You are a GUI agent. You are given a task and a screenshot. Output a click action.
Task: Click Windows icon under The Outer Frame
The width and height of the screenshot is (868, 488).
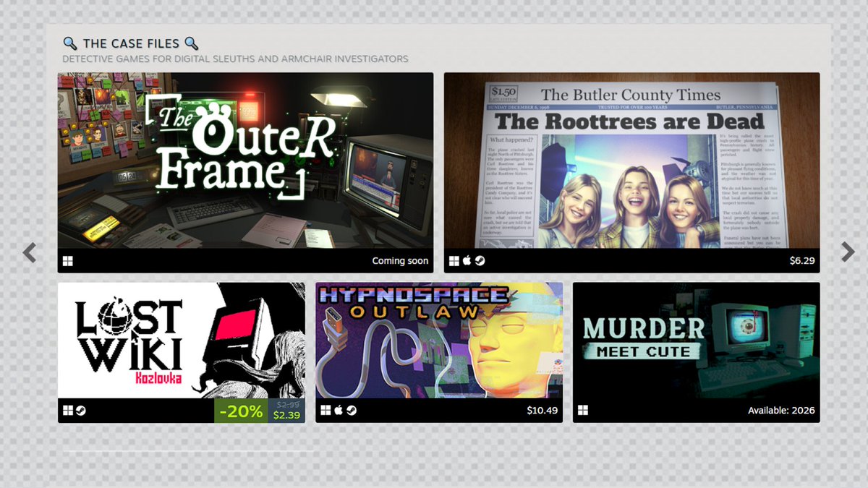68,261
